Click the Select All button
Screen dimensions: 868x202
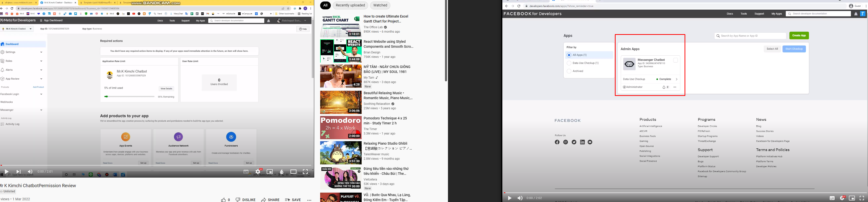coord(772,49)
